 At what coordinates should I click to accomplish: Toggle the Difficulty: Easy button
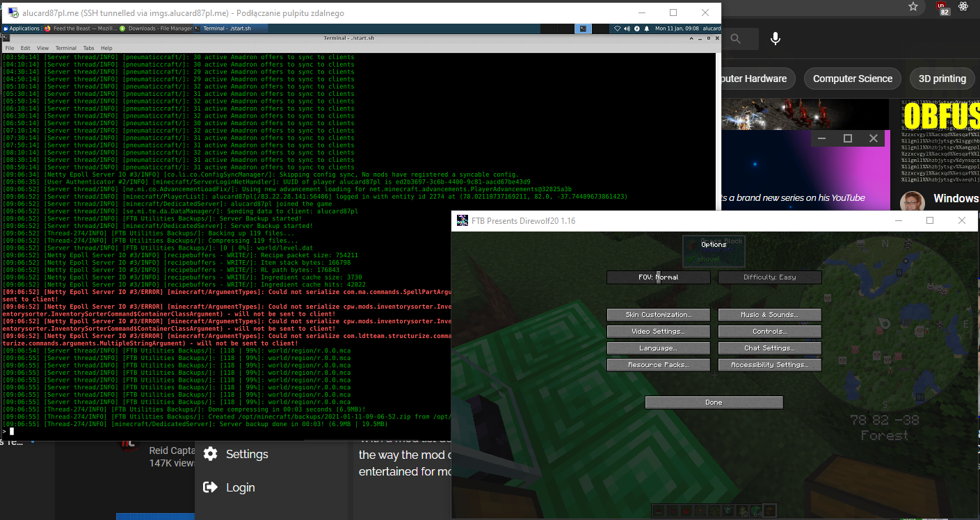pyautogui.click(x=769, y=277)
